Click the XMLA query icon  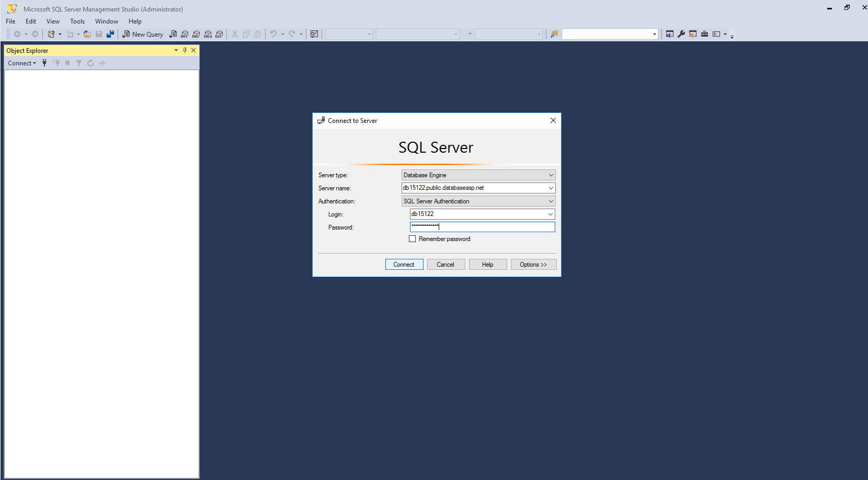[x=208, y=35]
